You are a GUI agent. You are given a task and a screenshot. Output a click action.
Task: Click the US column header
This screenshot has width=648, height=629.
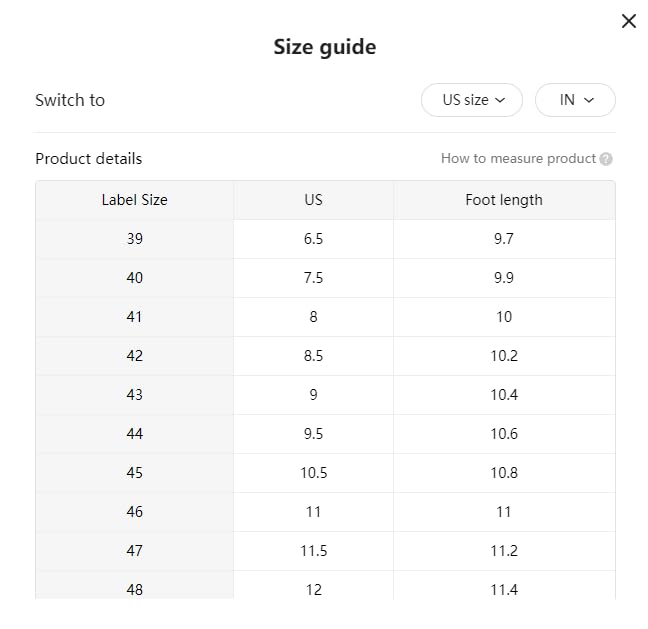pos(313,200)
